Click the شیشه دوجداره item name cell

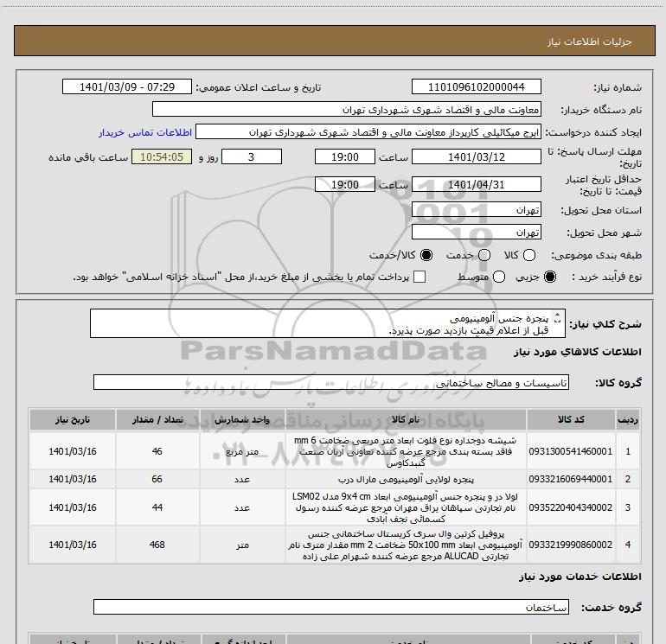[406, 451]
